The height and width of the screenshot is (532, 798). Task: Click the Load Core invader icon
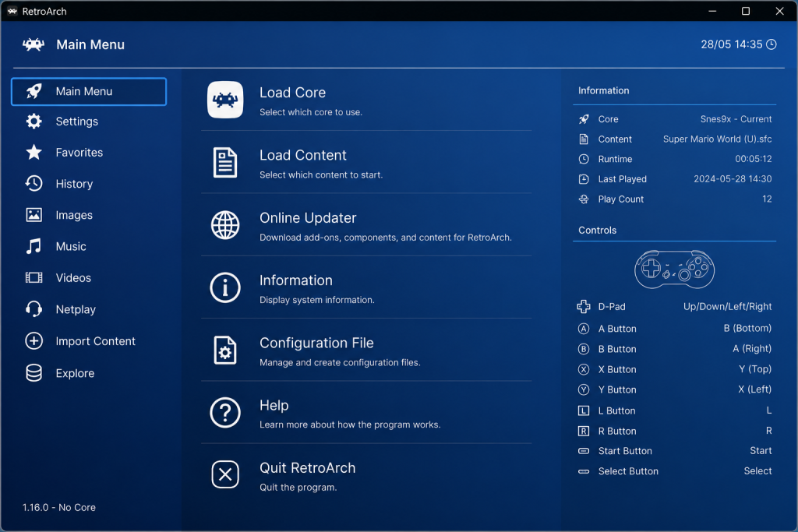tap(225, 100)
